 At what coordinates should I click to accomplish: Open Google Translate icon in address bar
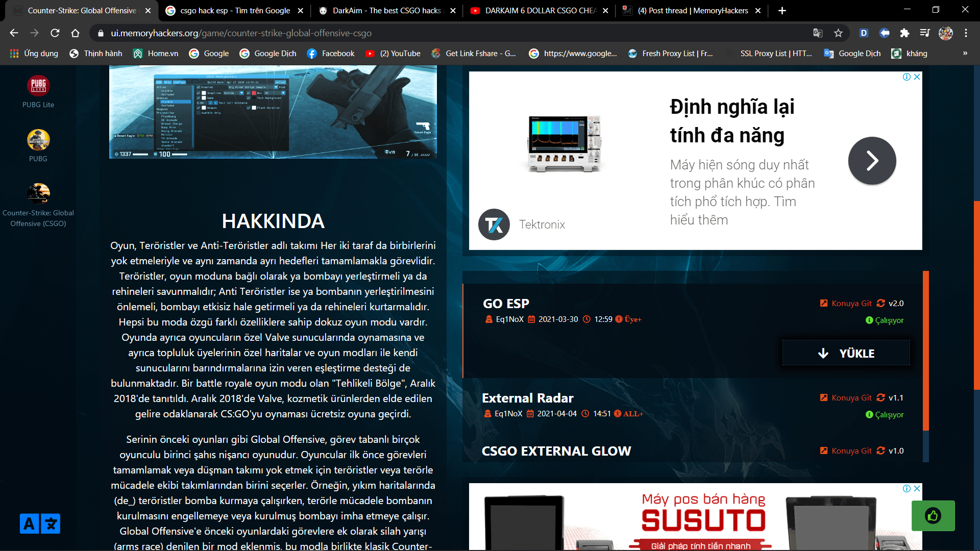[818, 33]
